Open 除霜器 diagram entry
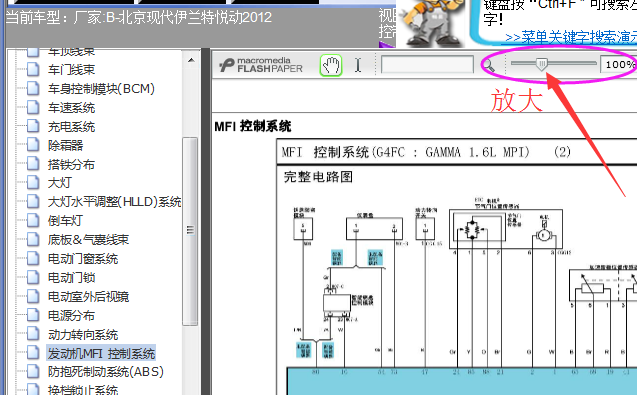The height and width of the screenshot is (395, 637). pos(65,145)
